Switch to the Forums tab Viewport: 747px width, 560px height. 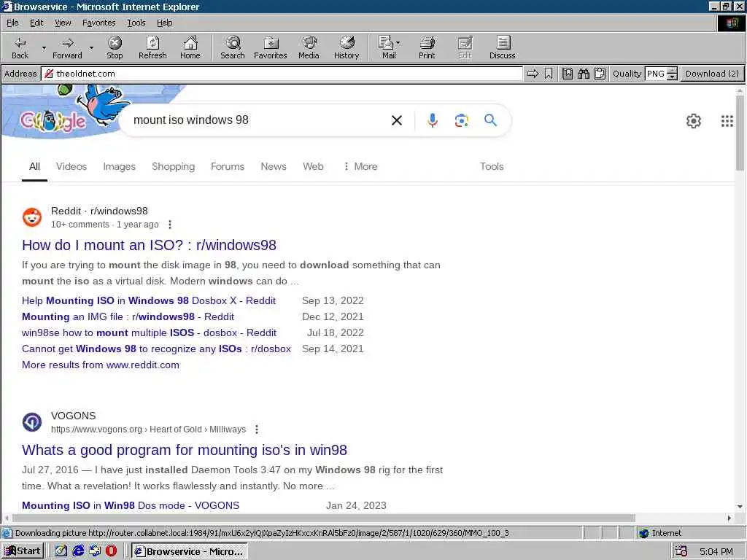(228, 166)
